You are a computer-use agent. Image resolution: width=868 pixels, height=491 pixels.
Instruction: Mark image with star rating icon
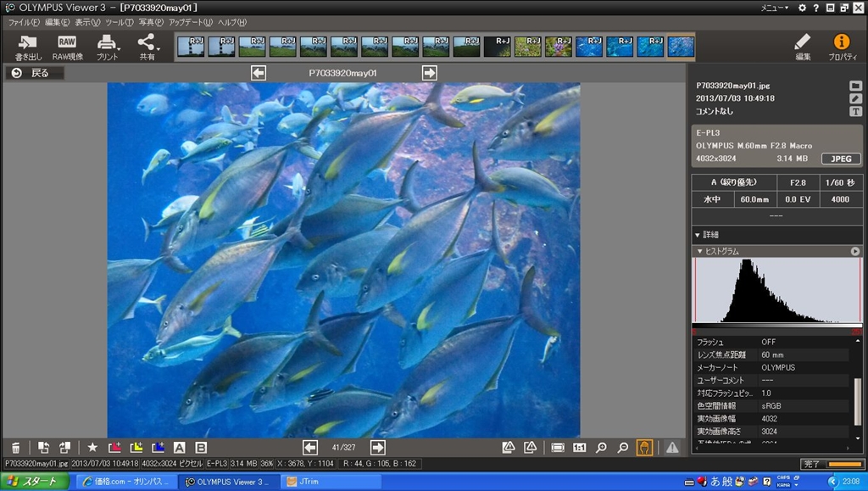click(92, 448)
